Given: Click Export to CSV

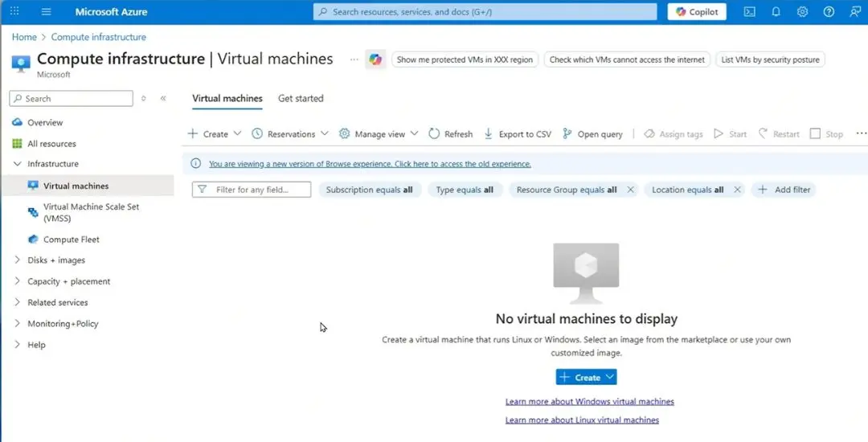Looking at the screenshot, I should (518, 134).
